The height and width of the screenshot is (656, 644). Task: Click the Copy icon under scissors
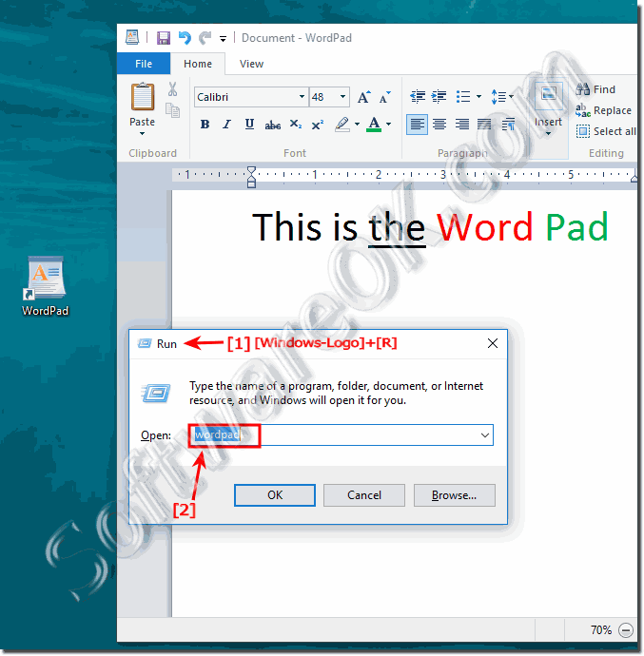[172, 110]
